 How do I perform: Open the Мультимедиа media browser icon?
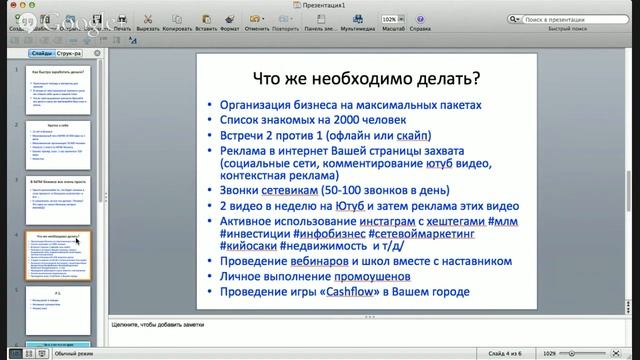click(x=358, y=19)
